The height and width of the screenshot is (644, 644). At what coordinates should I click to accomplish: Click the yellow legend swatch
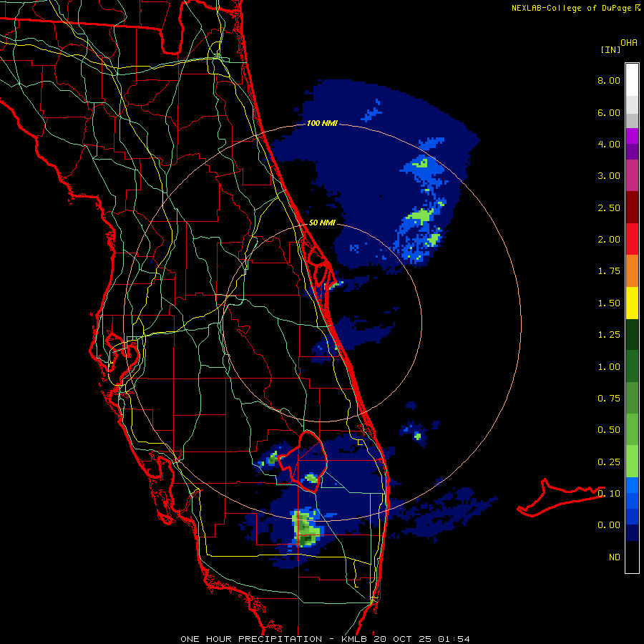coord(632,303)
